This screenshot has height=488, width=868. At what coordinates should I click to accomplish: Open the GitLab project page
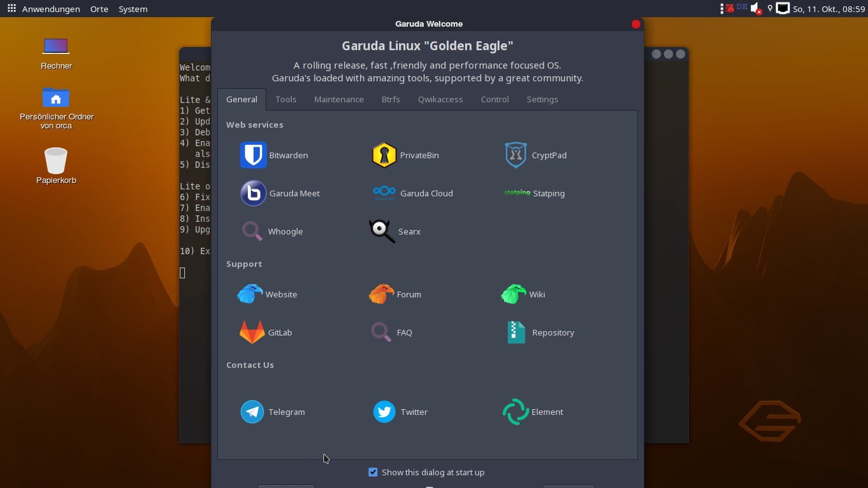tap(265, 332)
